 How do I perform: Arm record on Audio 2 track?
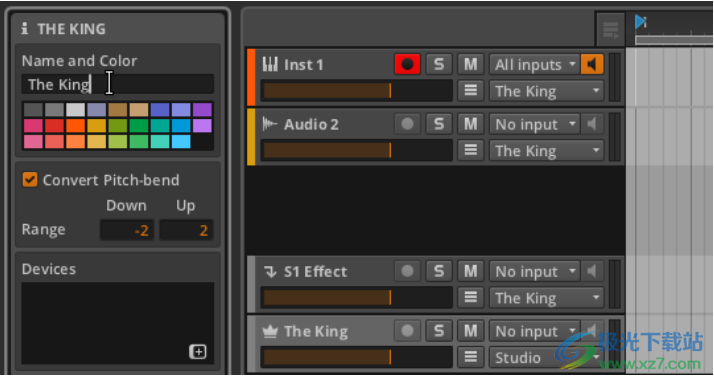407,124
